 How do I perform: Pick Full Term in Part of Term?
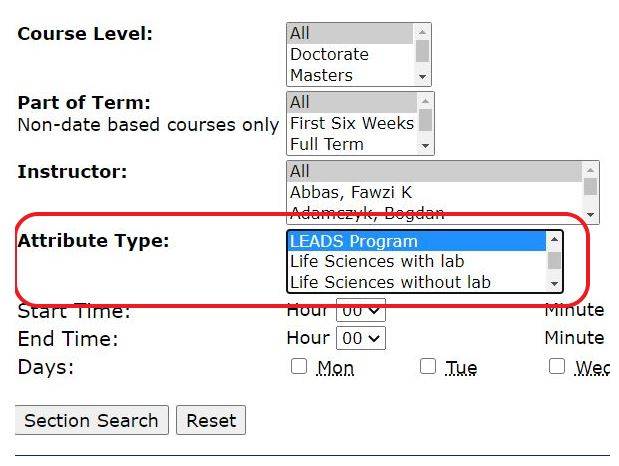point(326,144)
